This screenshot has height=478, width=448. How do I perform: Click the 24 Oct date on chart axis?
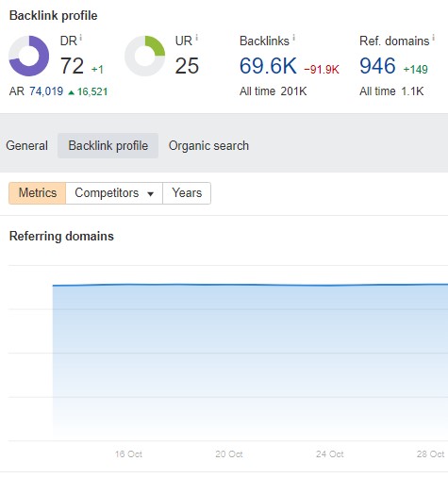coord(330,454)
